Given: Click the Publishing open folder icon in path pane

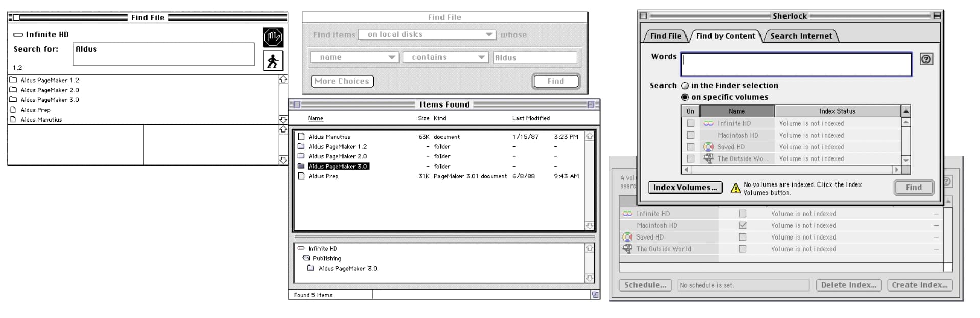Looking at the screenshot, I should 306,258.
